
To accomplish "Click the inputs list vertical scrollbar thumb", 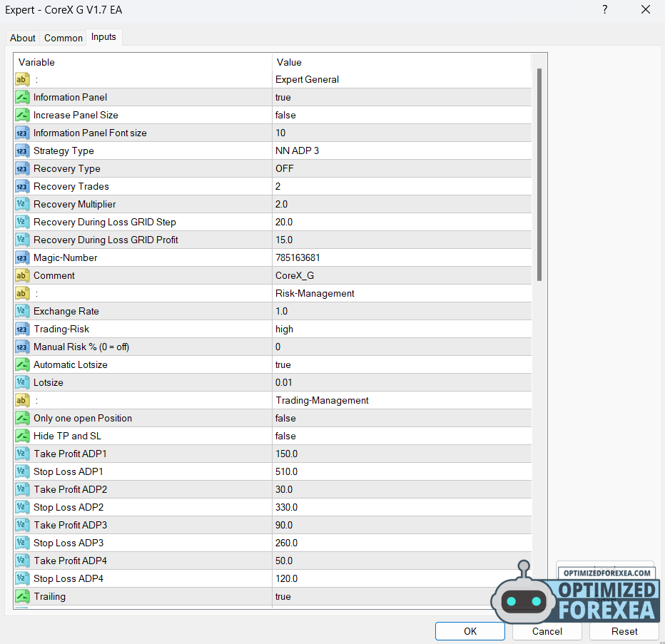I will pos(539,175).
